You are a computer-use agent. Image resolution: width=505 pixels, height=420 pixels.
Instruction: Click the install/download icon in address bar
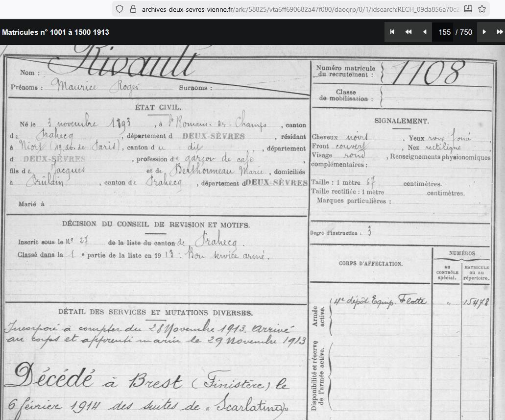tap(468, 9)
